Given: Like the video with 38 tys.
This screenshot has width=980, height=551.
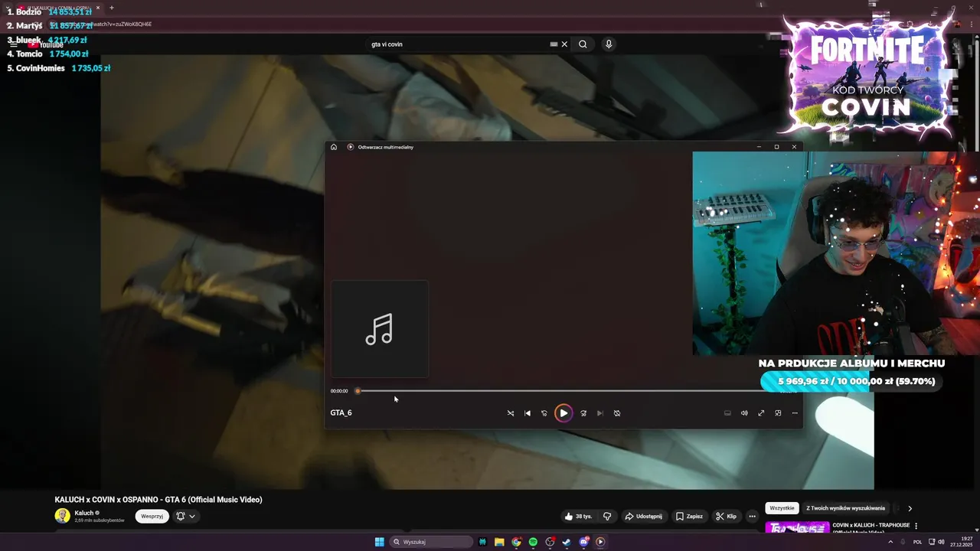Looking at the screenshot, I should click(578, 517).
